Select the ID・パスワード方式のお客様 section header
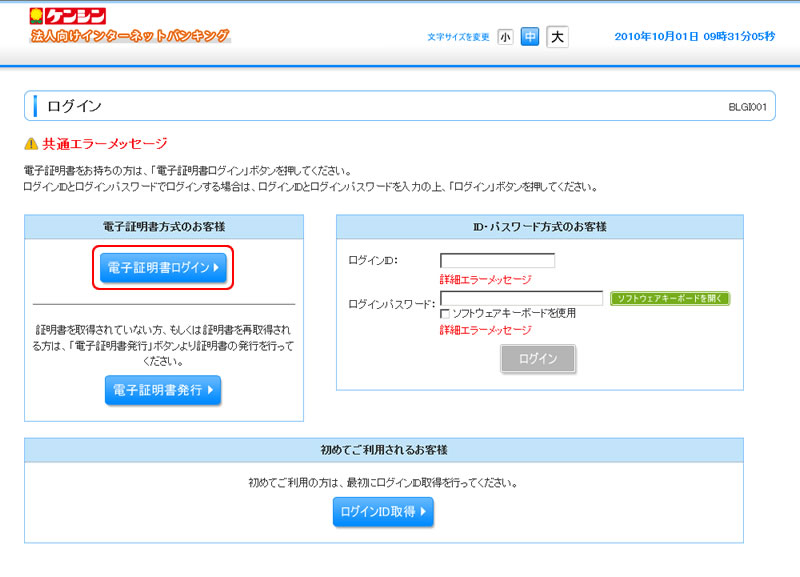The height and width of the screenshot is (577, 800). (x=540, y=227)
